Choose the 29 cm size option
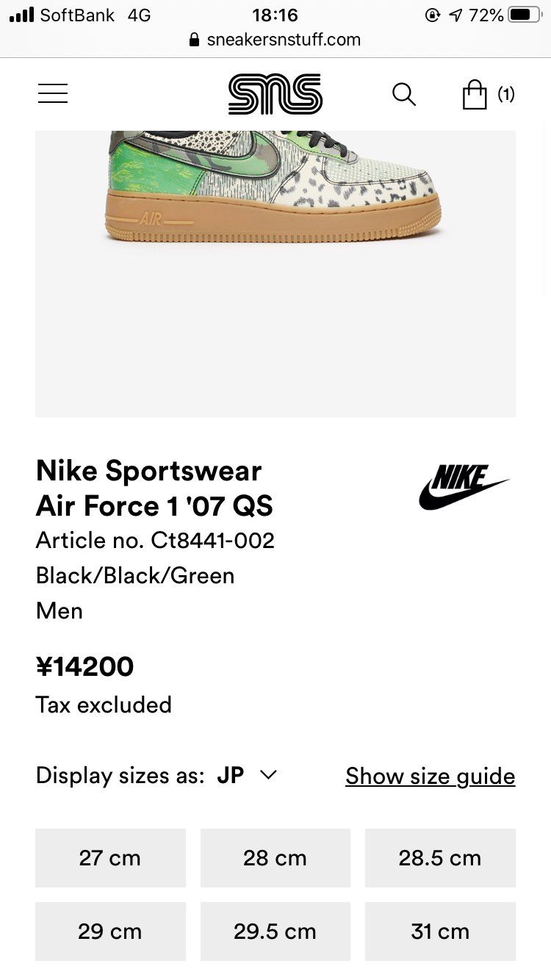Screen dimensions: 551x980 (x=110, y=932)
